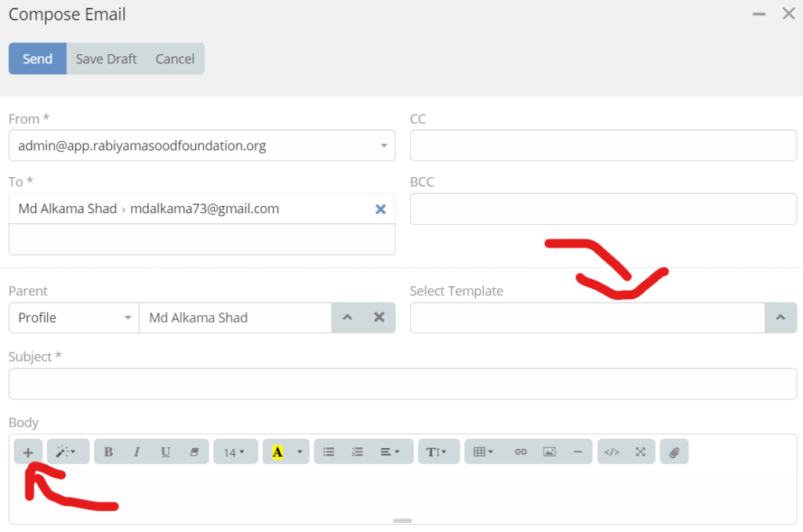This screenshot has height=532, width=803.
Task: Open the From address dropdown
Action: pyautogui.click(x=202, y=145)
